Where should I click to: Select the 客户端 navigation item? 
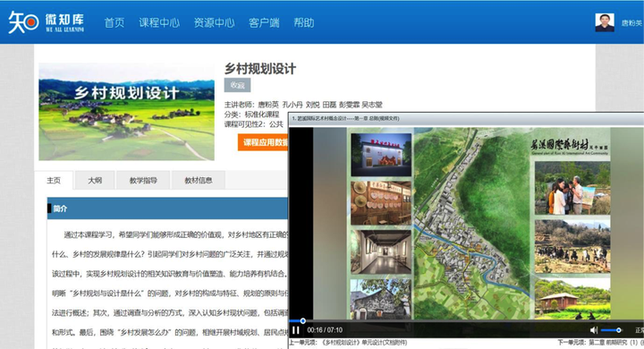pos(264,22)
